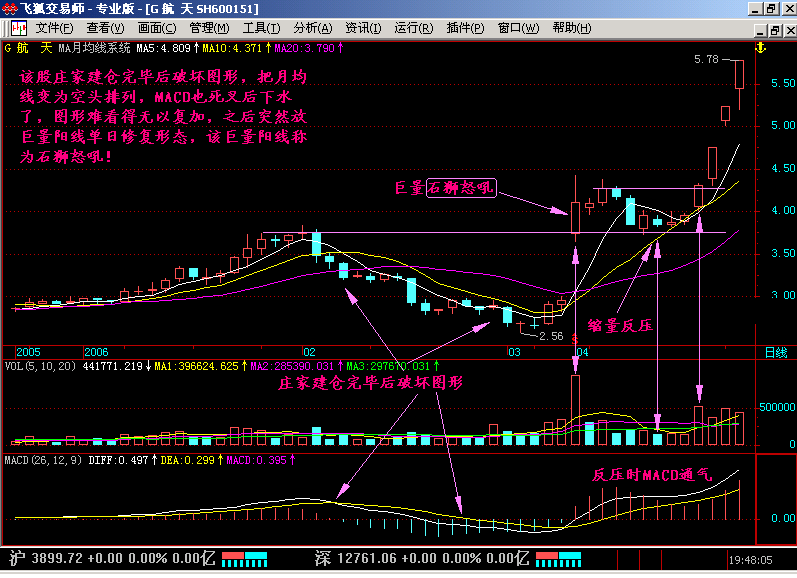Expand the 插件(P) menu
Image resolution: width=797 pixels, height=578 pixels.
pos(466,28)
